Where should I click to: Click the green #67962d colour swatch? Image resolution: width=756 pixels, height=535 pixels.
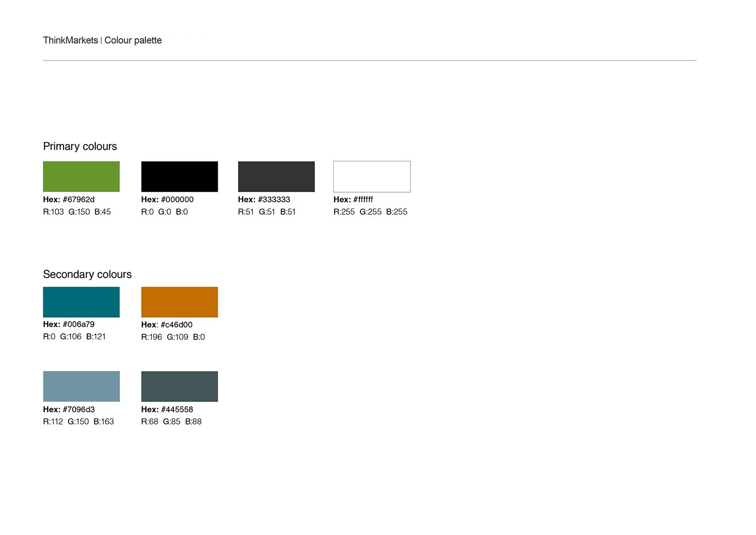(x=81, y=176)
